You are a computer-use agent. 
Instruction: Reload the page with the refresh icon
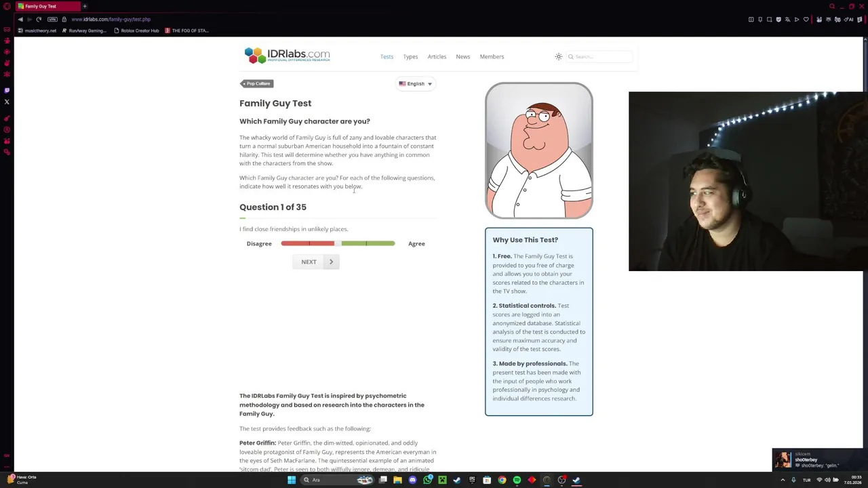tap(39, 19)
